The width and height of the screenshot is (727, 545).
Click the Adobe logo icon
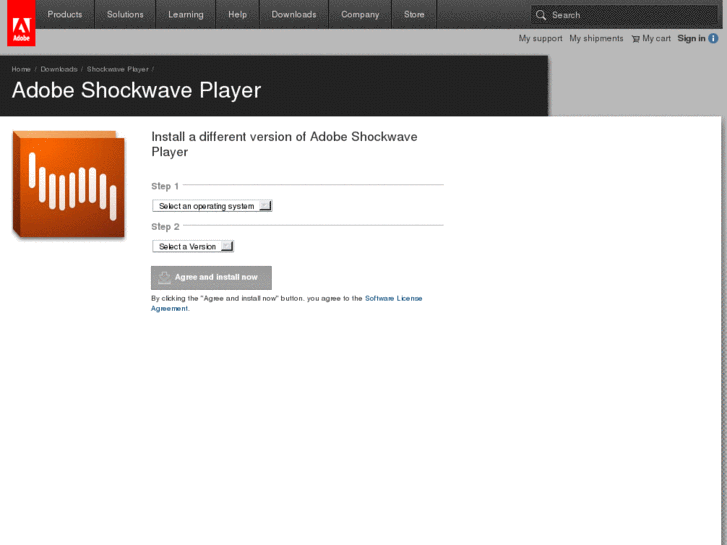(21, 23)
